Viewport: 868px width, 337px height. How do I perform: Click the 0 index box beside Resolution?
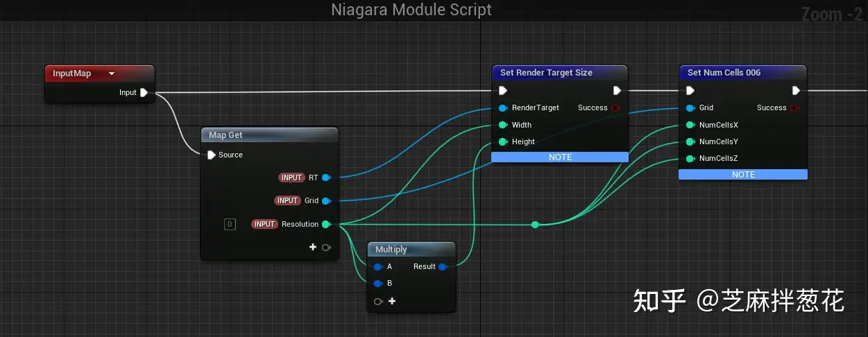point(230,224)
